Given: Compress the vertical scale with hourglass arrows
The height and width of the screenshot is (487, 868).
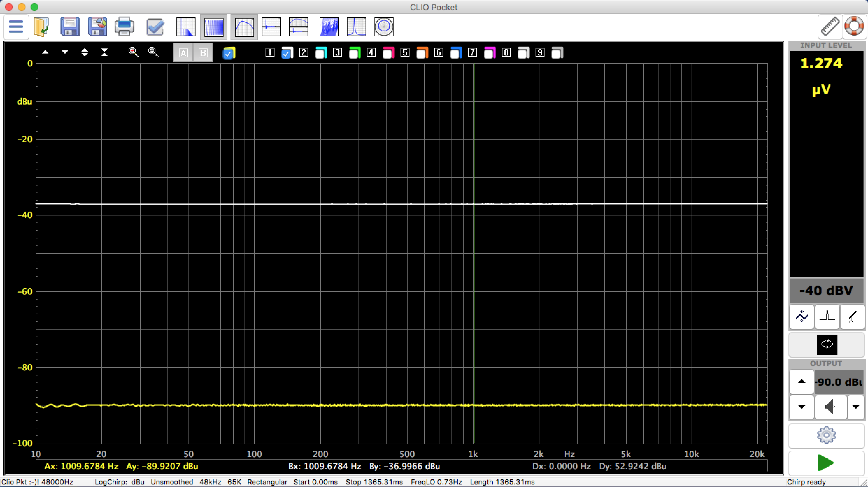Looking at the screenshot, I should (x=104, y=52).
